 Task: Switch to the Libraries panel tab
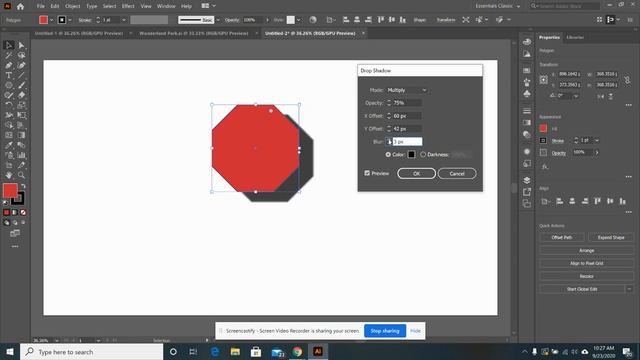pyautogui.click(x=575, y=37)
